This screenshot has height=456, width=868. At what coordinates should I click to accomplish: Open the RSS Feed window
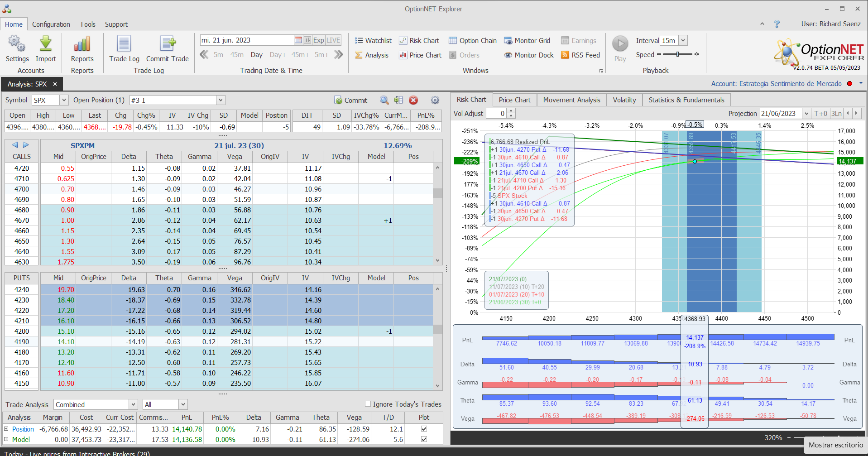coord(580,55)
